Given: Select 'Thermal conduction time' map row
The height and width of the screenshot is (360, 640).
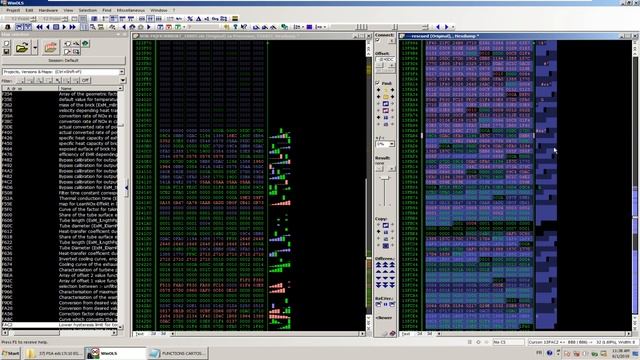Looking at the screenshot, I should point(60,198).
